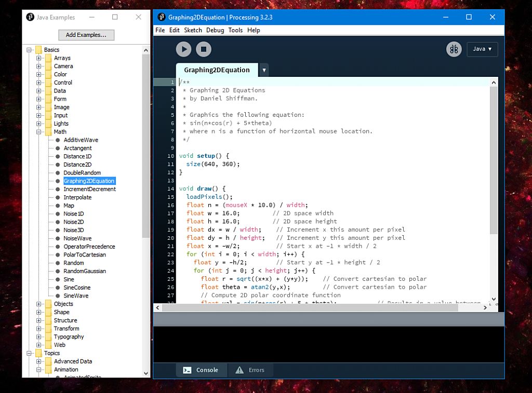Expand the Objects folder
This screenshot has width=532, height=393.
[x=38, y=304]
